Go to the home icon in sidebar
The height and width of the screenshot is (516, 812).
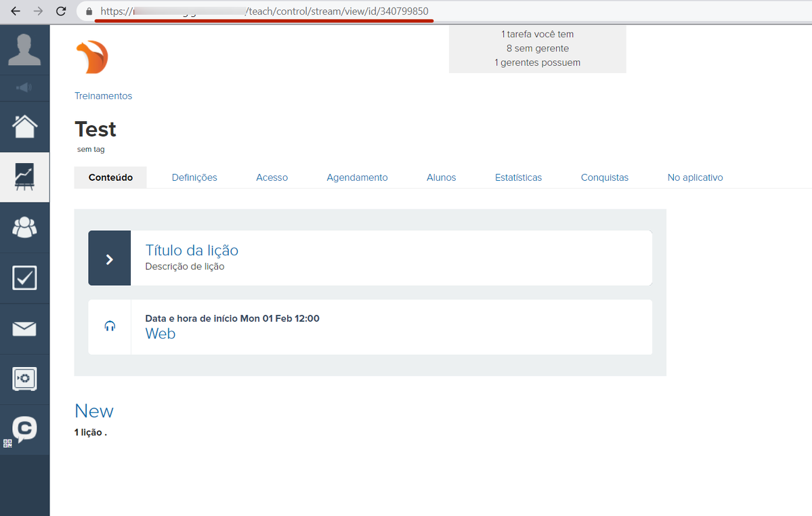(x=24, y=127)
